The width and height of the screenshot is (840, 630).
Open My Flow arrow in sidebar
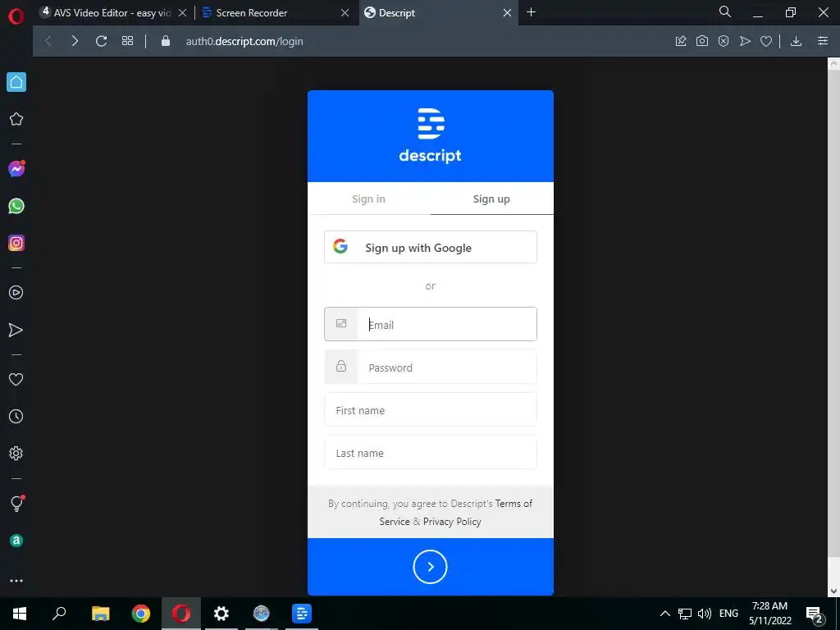(x=16, y=330)
